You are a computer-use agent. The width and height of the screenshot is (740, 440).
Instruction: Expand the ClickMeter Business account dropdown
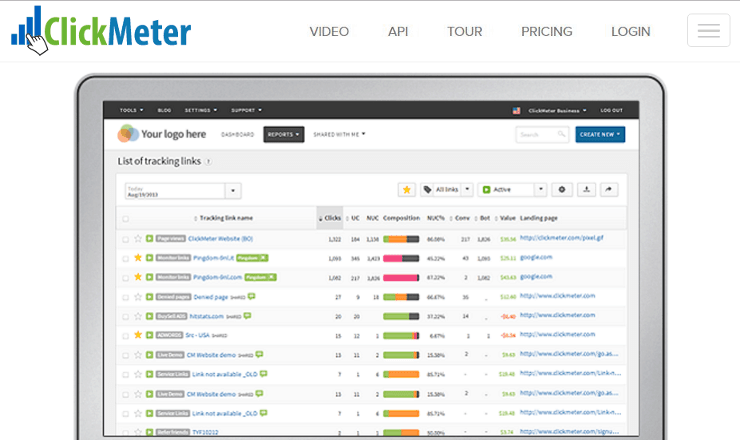[557, 110]
